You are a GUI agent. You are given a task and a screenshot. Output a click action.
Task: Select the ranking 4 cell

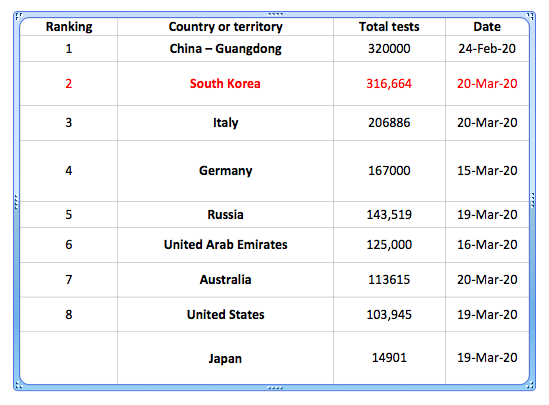click(69, 171)
